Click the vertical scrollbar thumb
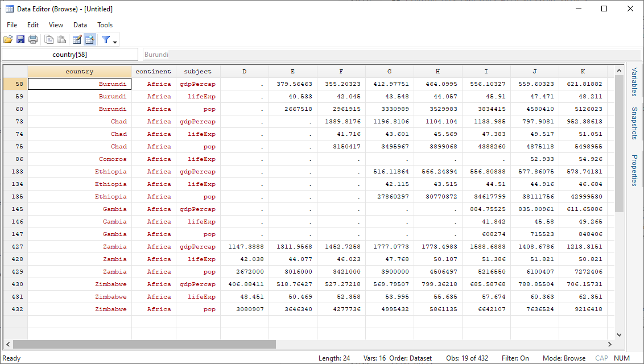This screenshot has height=364, width=644. pyautogui.click(x=620, y=144)
